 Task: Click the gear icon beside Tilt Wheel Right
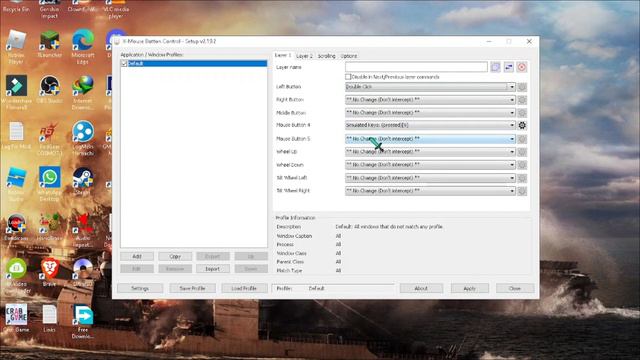pyautogui.click(x=522, y=191)
